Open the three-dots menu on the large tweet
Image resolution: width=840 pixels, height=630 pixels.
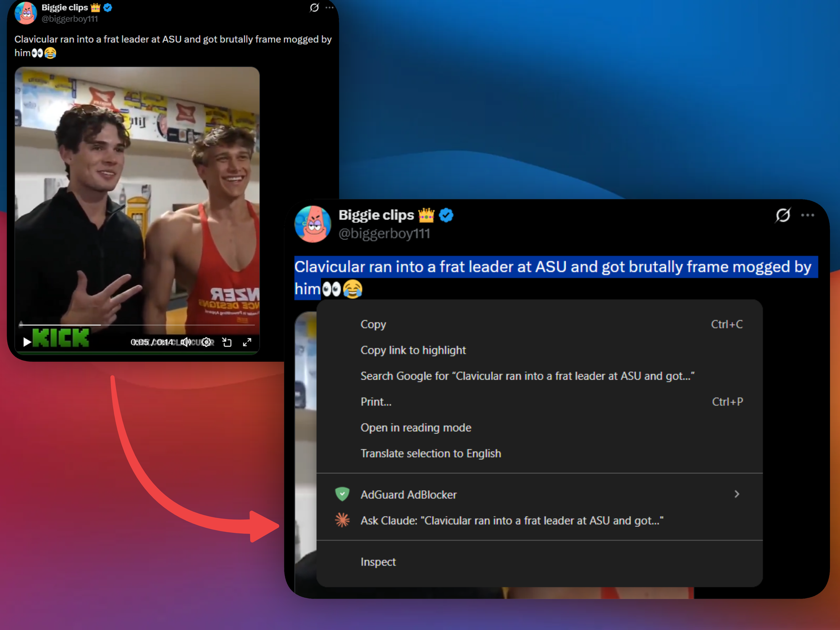tap(807, 215)
